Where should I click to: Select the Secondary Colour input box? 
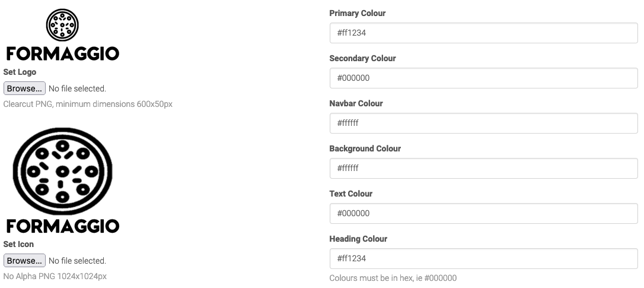483,78
